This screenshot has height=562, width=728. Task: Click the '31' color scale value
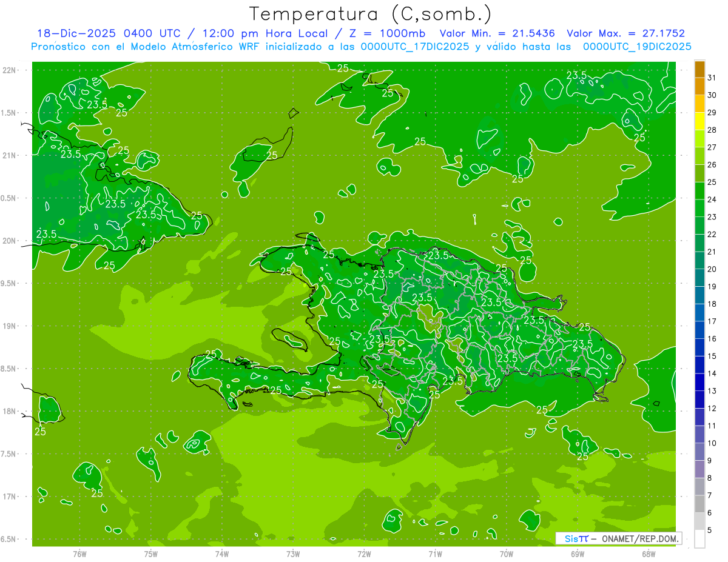[x=712, y=78]
